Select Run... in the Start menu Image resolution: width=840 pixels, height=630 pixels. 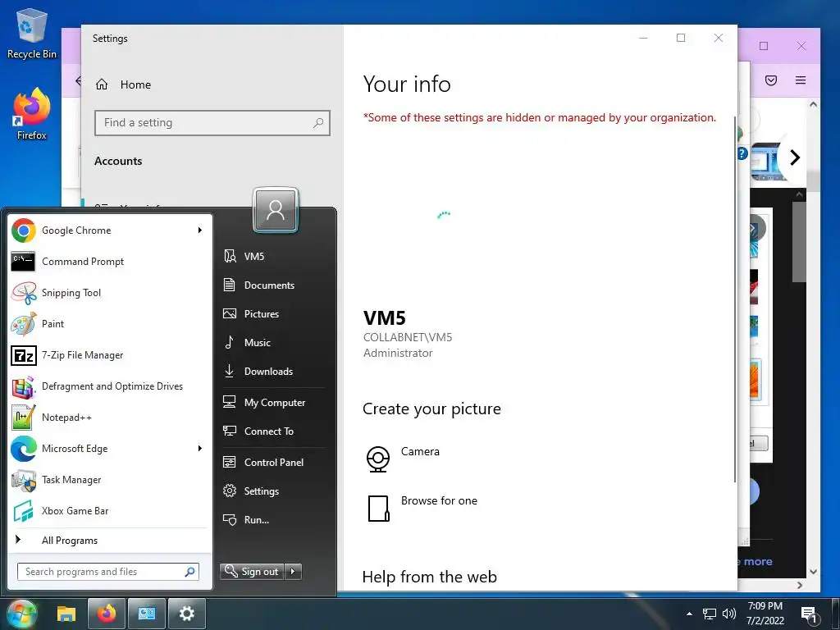click(x=273, y=520)
